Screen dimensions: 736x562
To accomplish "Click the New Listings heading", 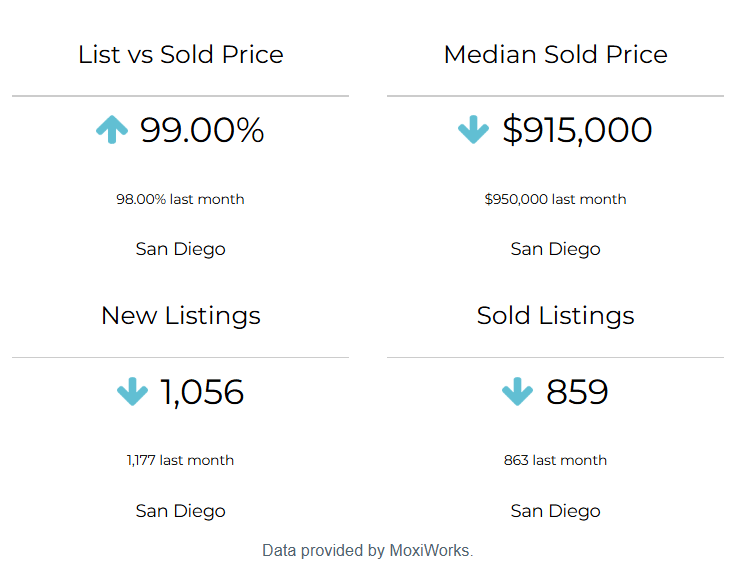I will coord(180,316).
